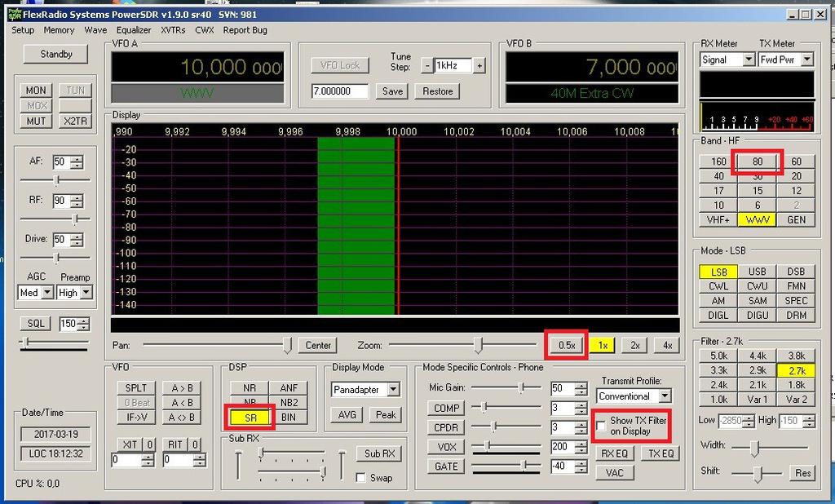Click the Zoom slider handle
Image resolution: width=835 pixels, height=504 pixels.
click(478, 345)
